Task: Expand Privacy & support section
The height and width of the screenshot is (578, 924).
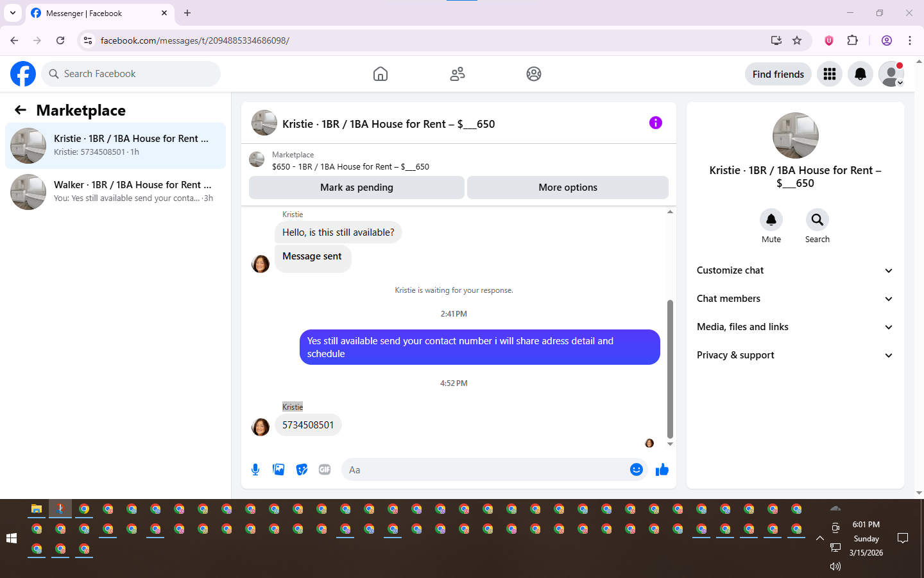Action: 795,355
